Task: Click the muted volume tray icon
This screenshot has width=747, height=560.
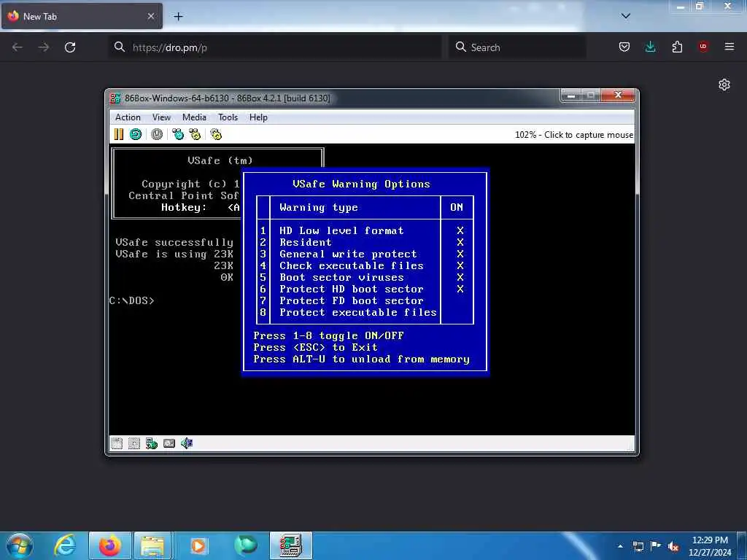Action: 673,546
